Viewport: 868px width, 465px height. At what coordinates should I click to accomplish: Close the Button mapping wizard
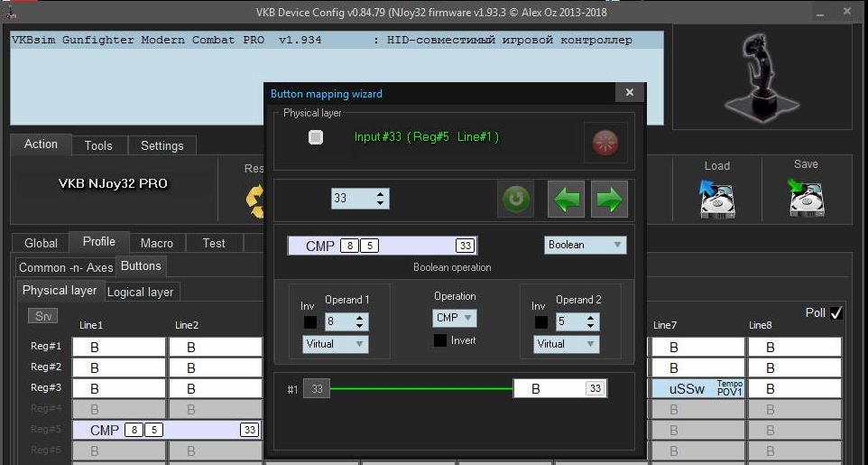pyautogui.click(x=630, y=93)
